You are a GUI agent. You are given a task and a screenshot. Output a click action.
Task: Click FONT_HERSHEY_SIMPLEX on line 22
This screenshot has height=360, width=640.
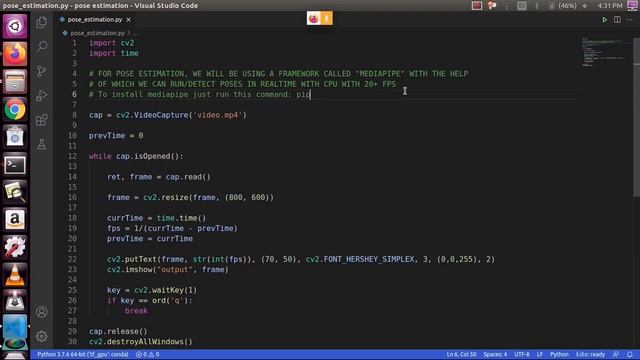coord(369,259)
